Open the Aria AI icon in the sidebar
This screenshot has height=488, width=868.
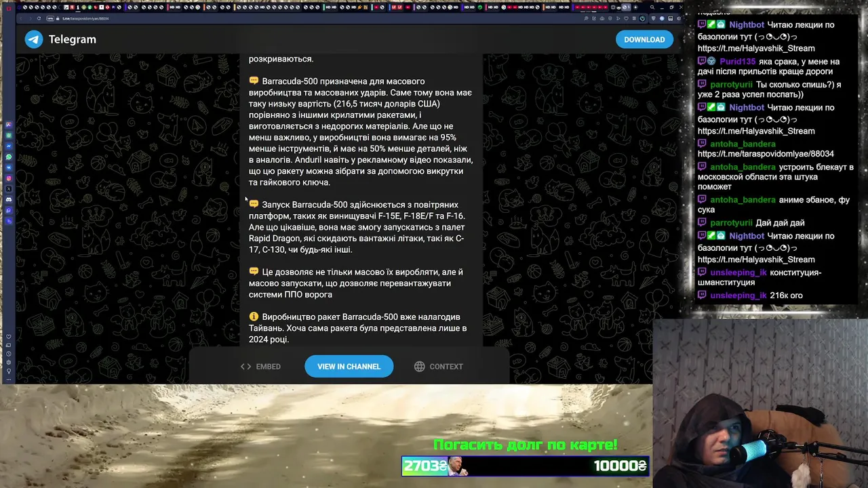9,125
